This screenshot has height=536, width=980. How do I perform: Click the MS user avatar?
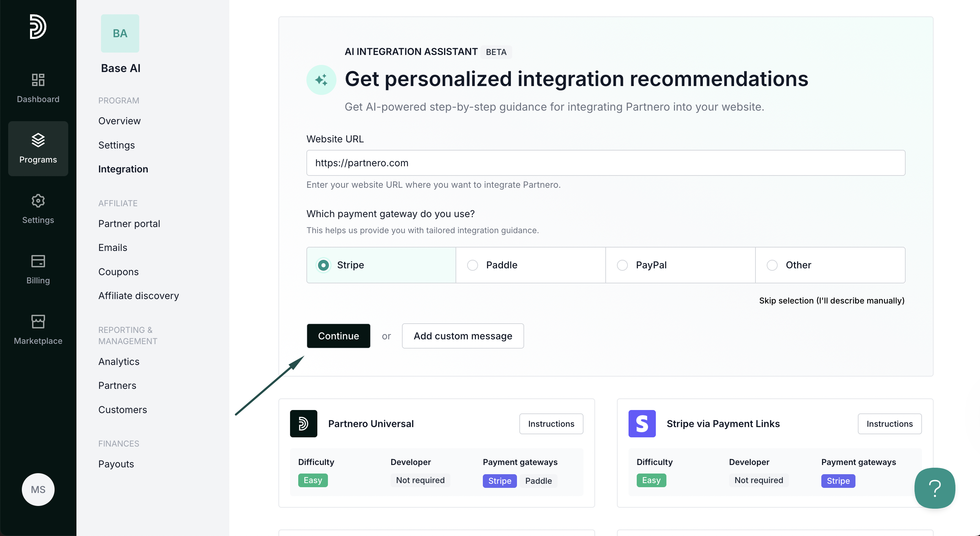[x=38, y=489]
